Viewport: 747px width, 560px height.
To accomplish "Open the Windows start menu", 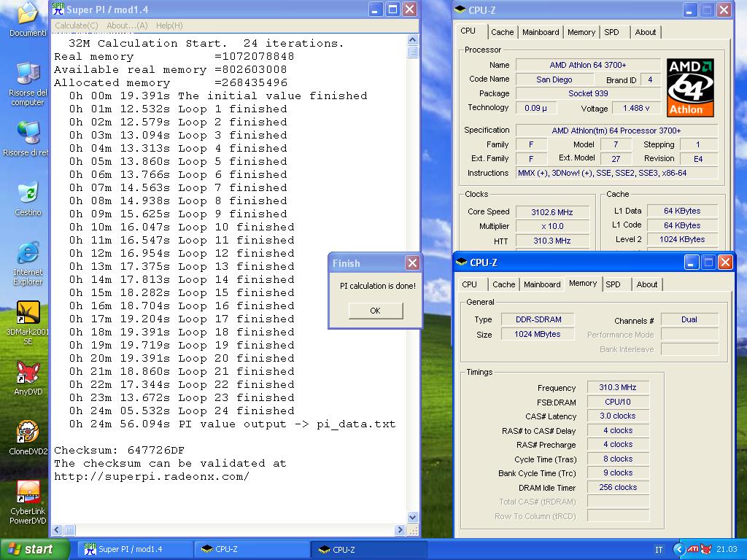I will 34,549.
